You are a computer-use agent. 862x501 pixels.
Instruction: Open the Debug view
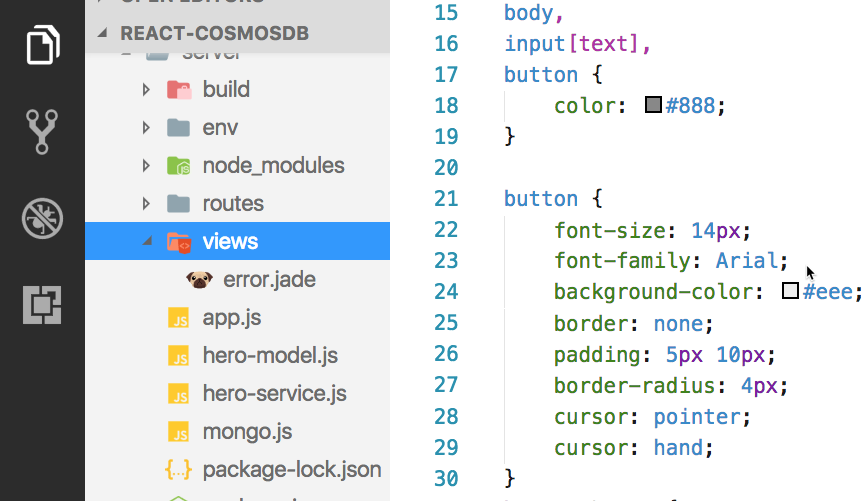pos(42,218)
